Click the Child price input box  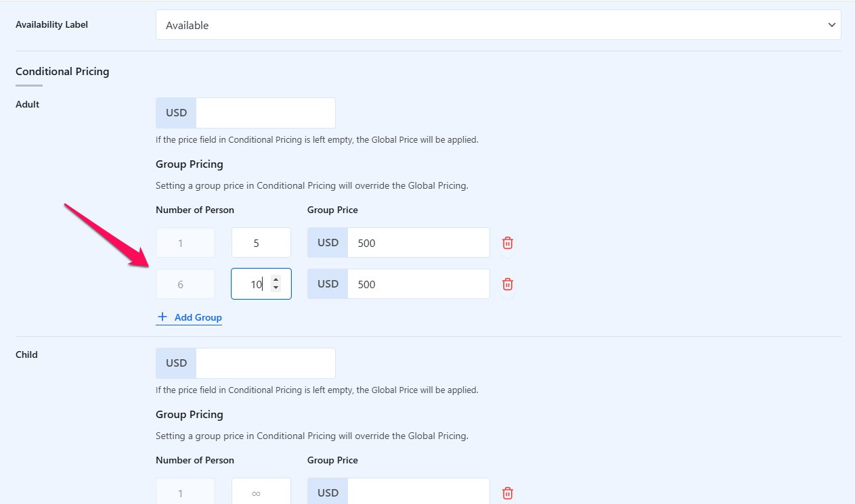tap(265, 363)
